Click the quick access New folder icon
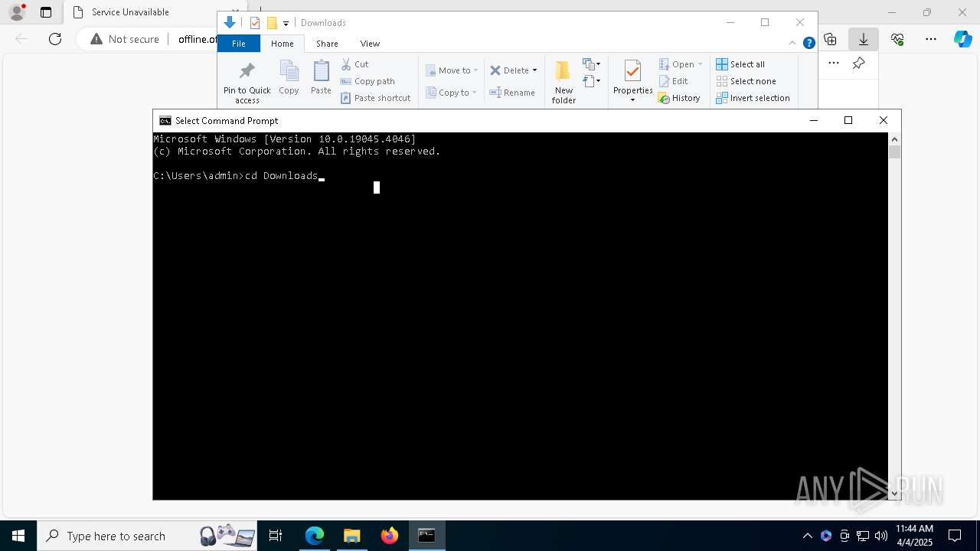Screen dimensions: 980x551 (x=271, y=23)
